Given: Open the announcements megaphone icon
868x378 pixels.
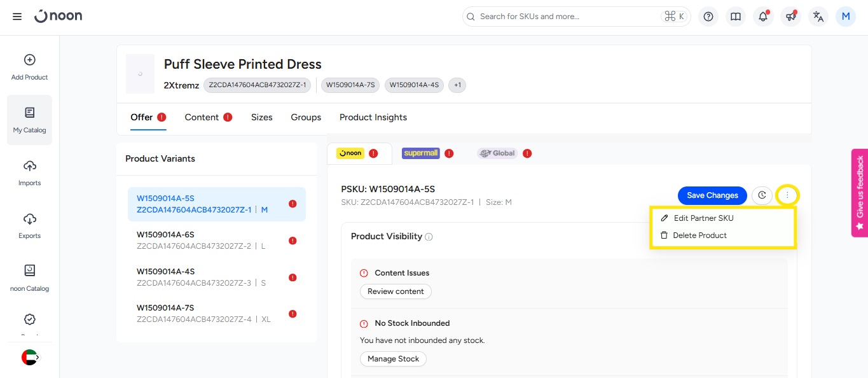Looking at the screenshot, I should (791, 17).
